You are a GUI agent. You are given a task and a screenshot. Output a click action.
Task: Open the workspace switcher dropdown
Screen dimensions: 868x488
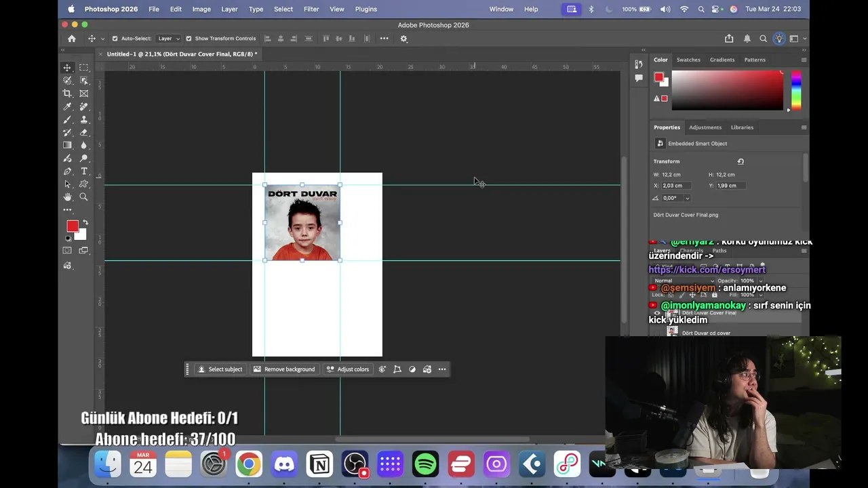coord(797,39)
